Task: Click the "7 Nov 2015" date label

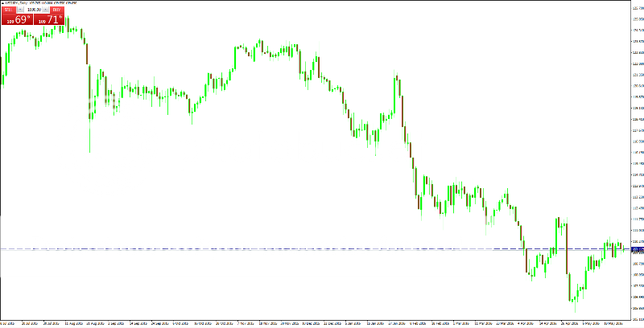Action: tap(246, 323)
